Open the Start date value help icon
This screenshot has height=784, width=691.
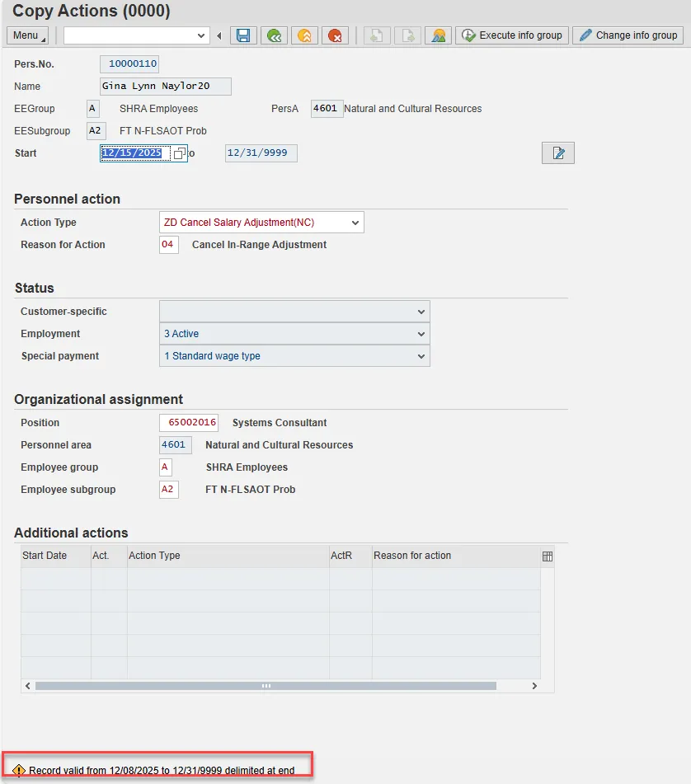tap(179, 153)
